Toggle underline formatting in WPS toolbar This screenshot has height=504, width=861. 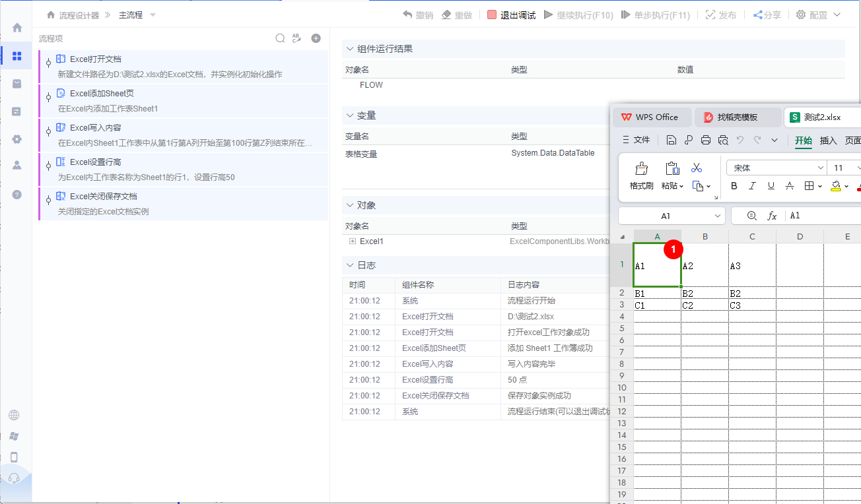point(770,185)
